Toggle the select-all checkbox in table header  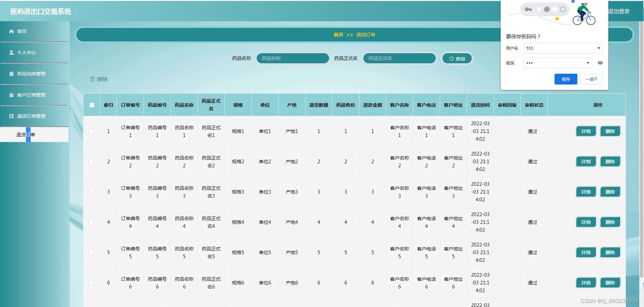tap(92, 105)
